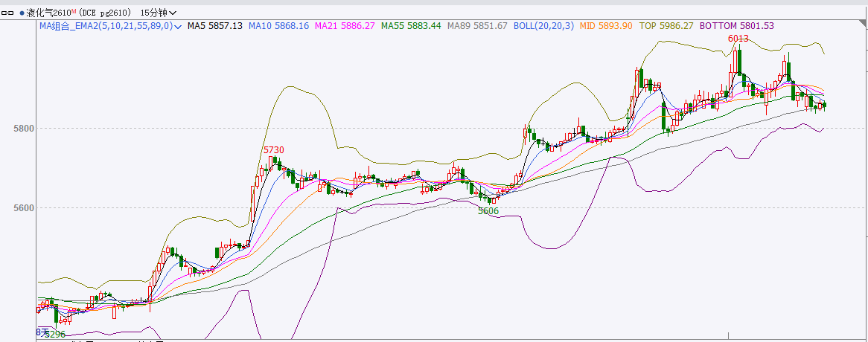
Task: Click the BOTTOM 5801.53 Bollinger label
Action: pos(737,25)
